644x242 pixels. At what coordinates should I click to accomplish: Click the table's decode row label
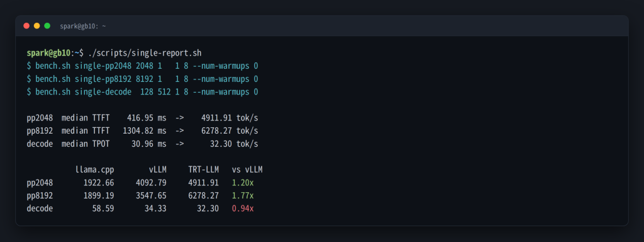(40, 209)
